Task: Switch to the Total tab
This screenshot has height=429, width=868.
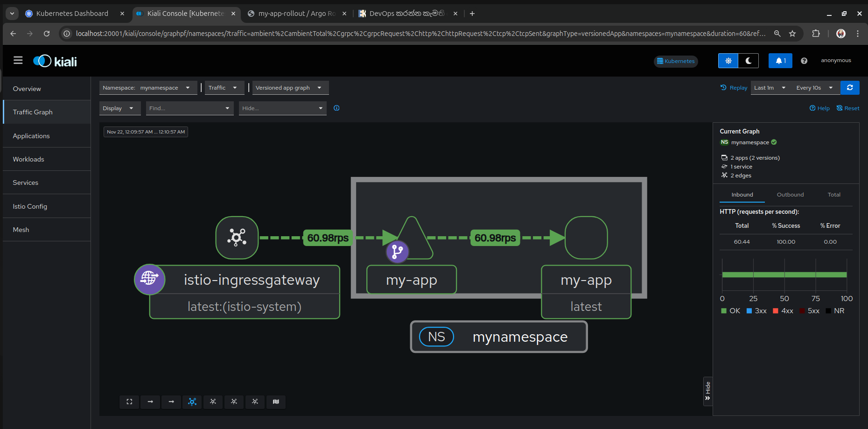Action: 834,195
